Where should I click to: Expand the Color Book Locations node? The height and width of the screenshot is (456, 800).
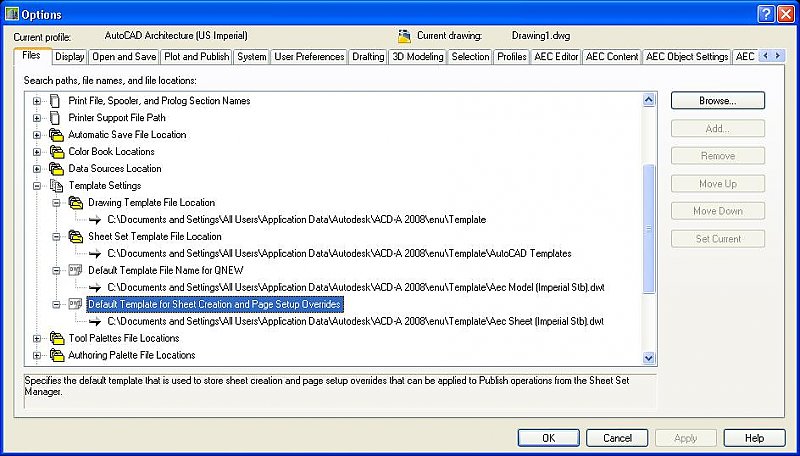coord(37,152)
